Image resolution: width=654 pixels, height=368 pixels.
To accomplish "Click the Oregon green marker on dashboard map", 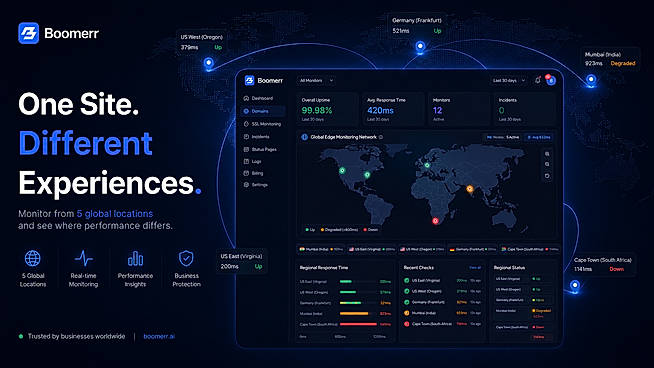I will [x=342, y=171].
